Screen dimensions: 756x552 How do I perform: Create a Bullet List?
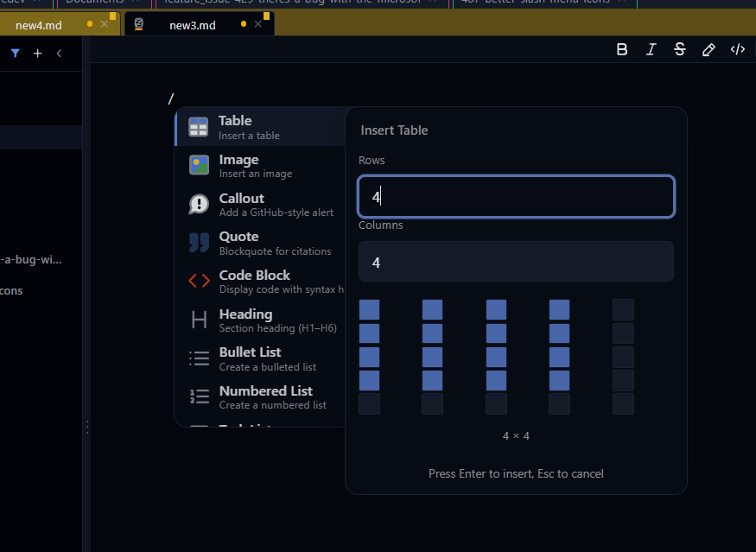click(x=260, y=358)
